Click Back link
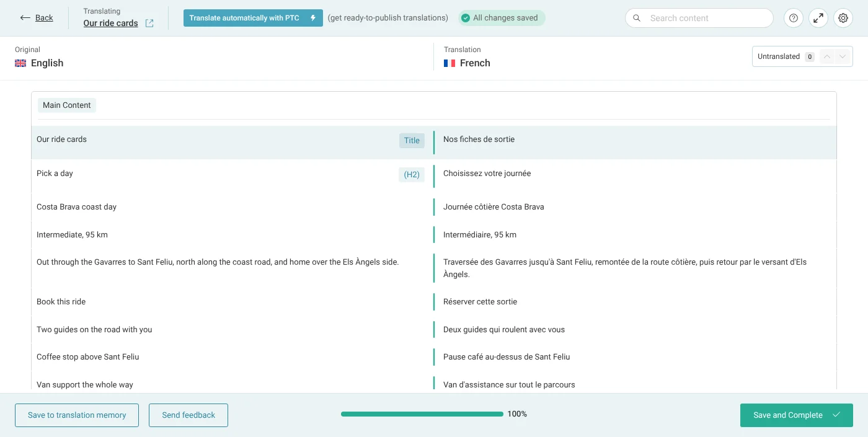The image size is (868, 437). point(44,18)
